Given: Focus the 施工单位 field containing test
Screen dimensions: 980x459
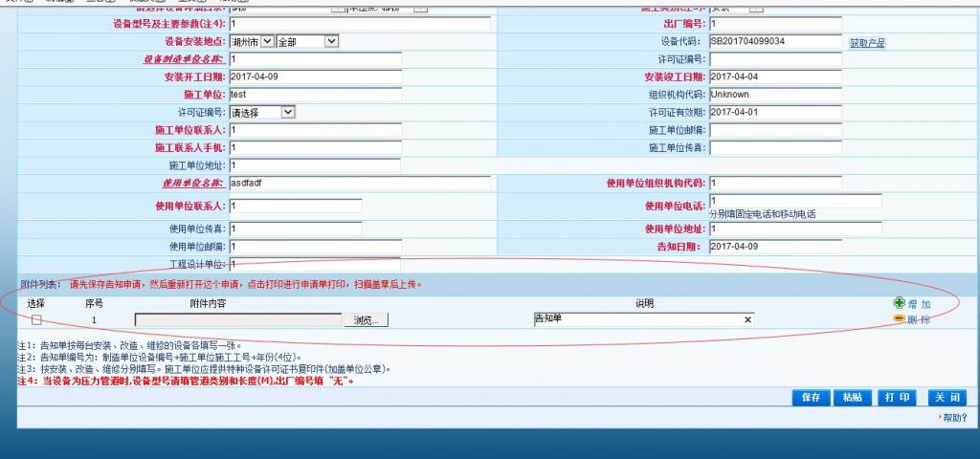Looking at the screenshot, I should tap(314, 95).
